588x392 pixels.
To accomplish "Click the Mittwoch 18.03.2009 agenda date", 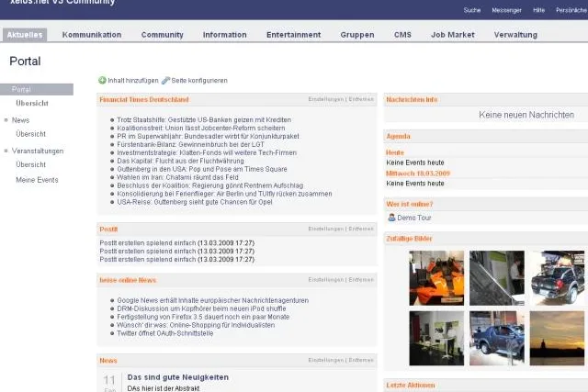I will 418,174.
